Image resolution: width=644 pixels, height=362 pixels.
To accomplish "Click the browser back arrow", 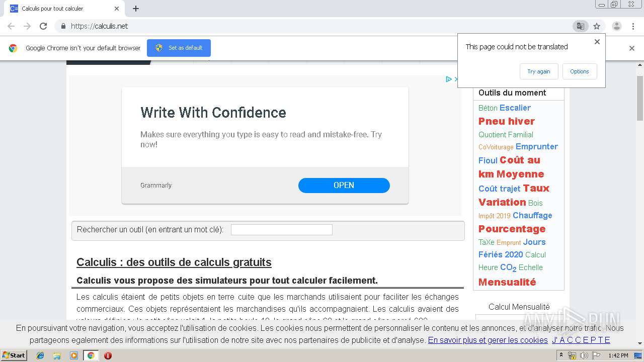I will 11,26.
